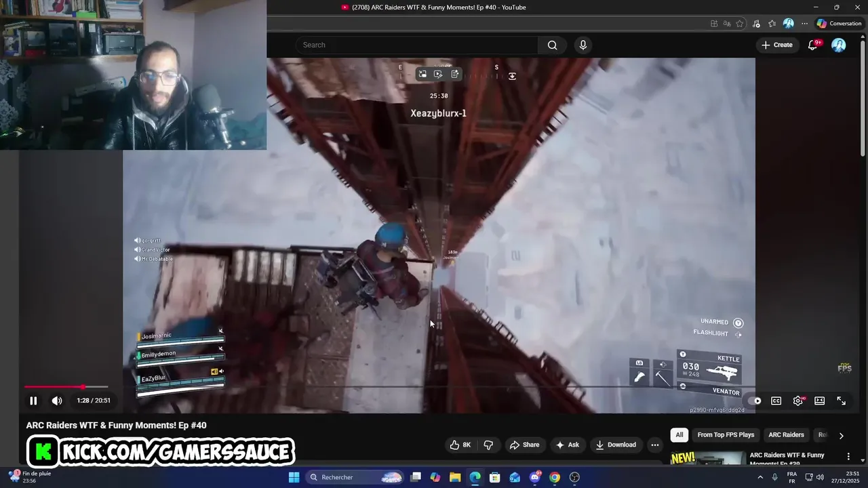
Task: Click the Ask button
Action: 568,445
